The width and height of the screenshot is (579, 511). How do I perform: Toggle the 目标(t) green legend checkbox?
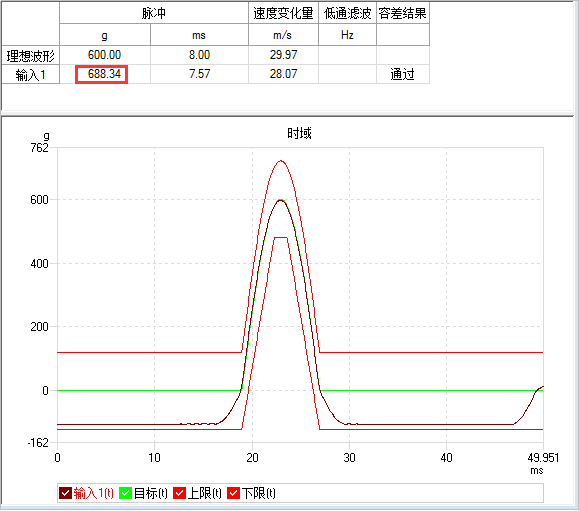126,493
